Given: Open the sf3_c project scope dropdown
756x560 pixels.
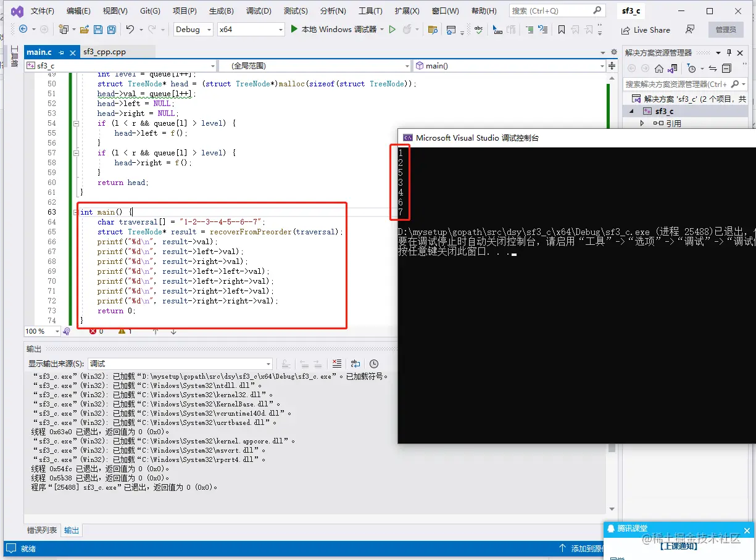Looking at the screenshot, I should (121, 65).
